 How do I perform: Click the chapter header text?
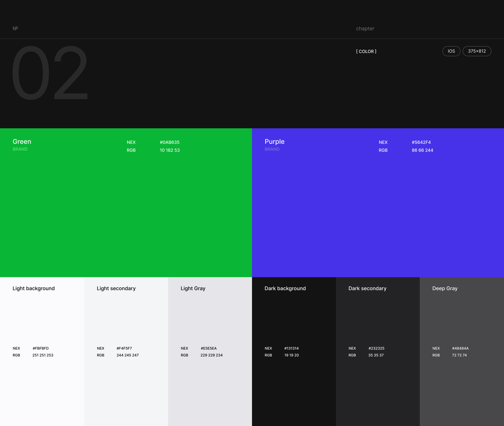(x=365, y=28)
